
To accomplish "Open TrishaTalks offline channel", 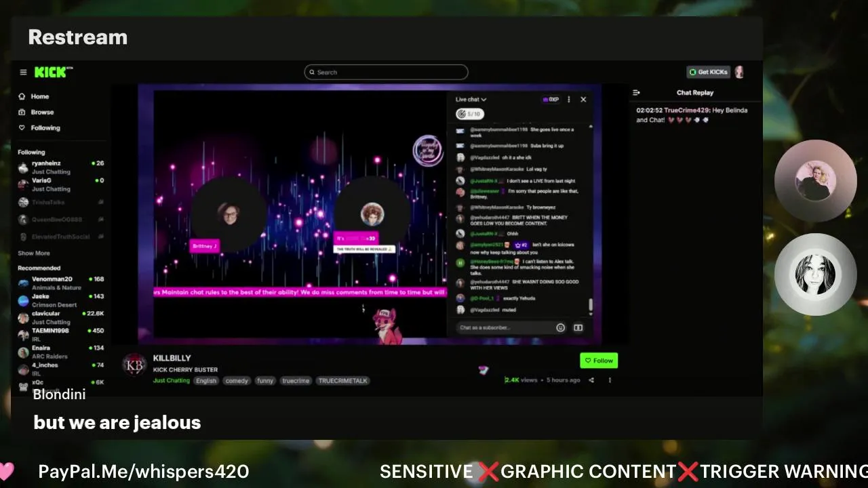I will (x=61, y=202).
